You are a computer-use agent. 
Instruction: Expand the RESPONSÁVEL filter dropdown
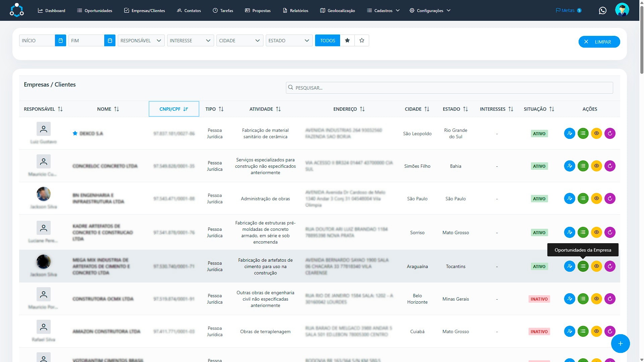pyautogui.click(x=141, y=41)
